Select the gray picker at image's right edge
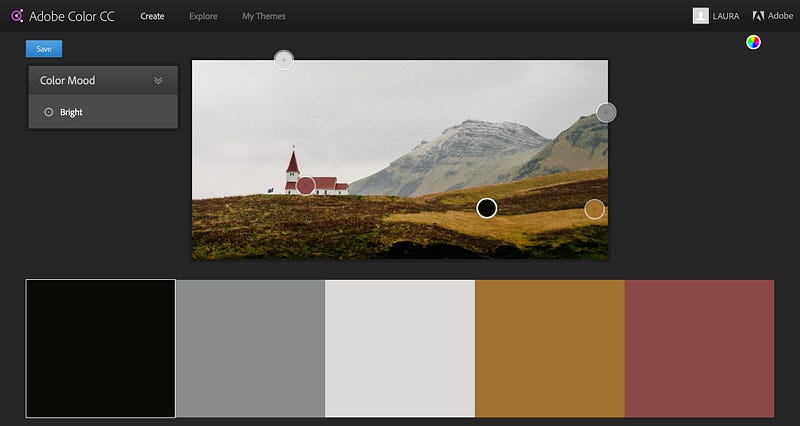 (x=606, y=112)
